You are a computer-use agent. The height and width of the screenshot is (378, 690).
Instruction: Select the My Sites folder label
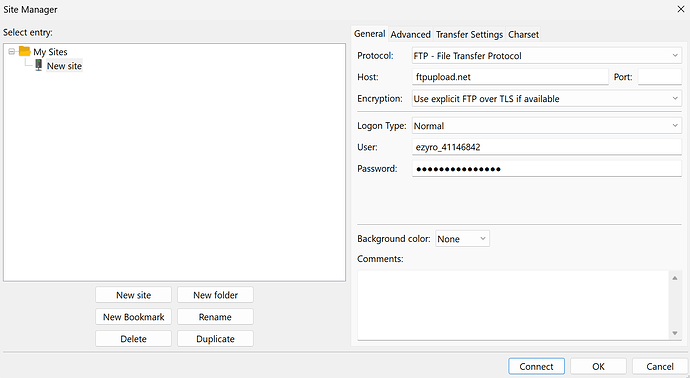(50, 52)
